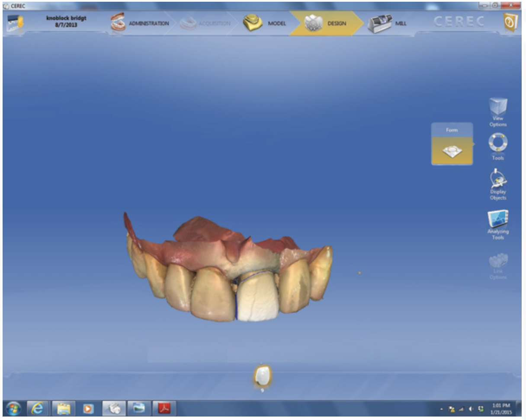This screenshot has width=526, height=420.
Task: Switch to the Model phase
Action: tap(264, 23)
